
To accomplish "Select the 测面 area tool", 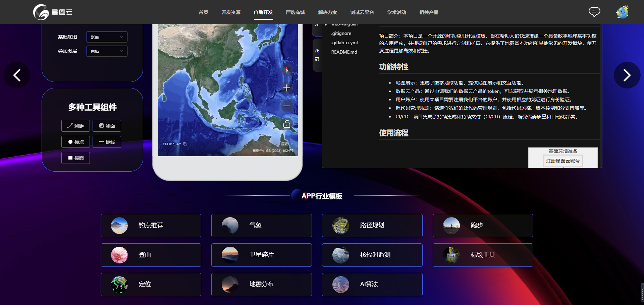I will point(107,126).
